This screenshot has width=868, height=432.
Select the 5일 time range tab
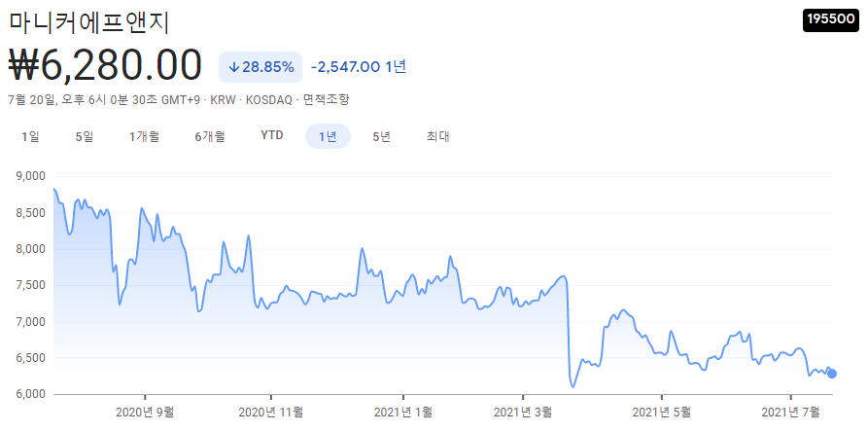pyautogui.click(x=85, y=136)
